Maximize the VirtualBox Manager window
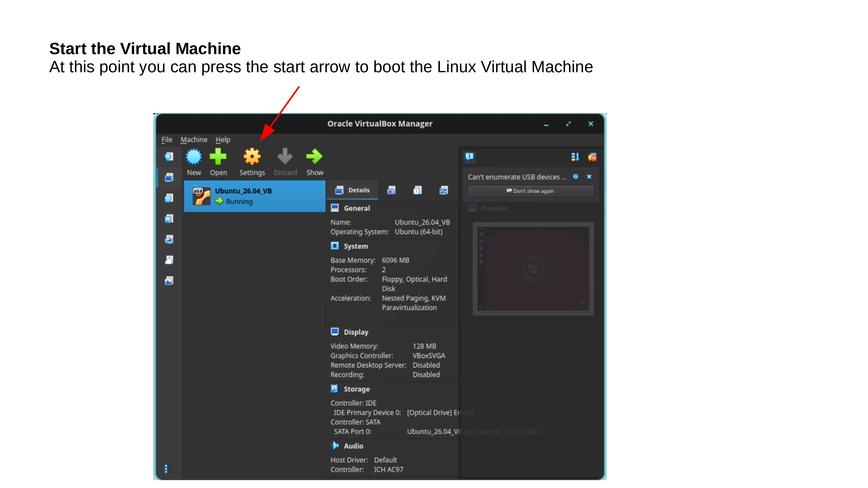The height and width of the screenshot is (488, 868). (568, 124)
